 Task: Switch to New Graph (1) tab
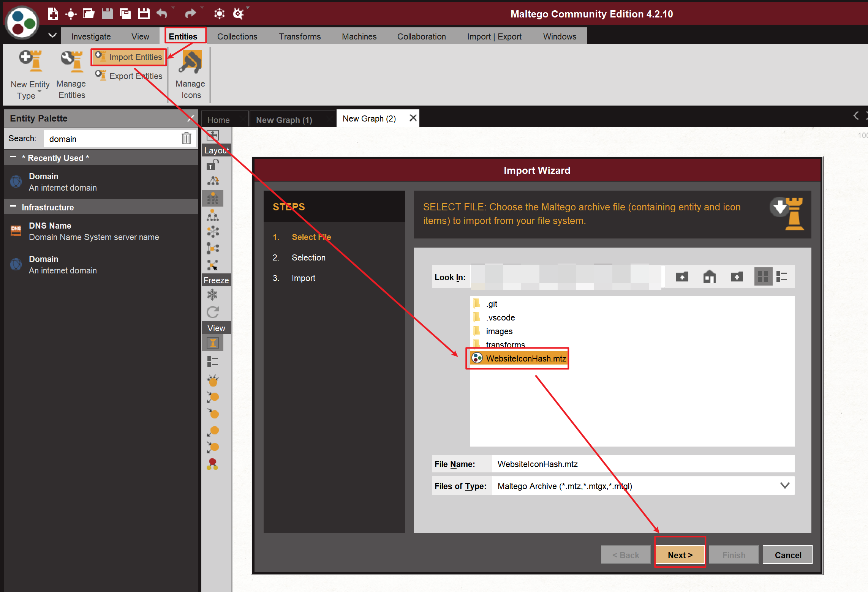point(284,120)
